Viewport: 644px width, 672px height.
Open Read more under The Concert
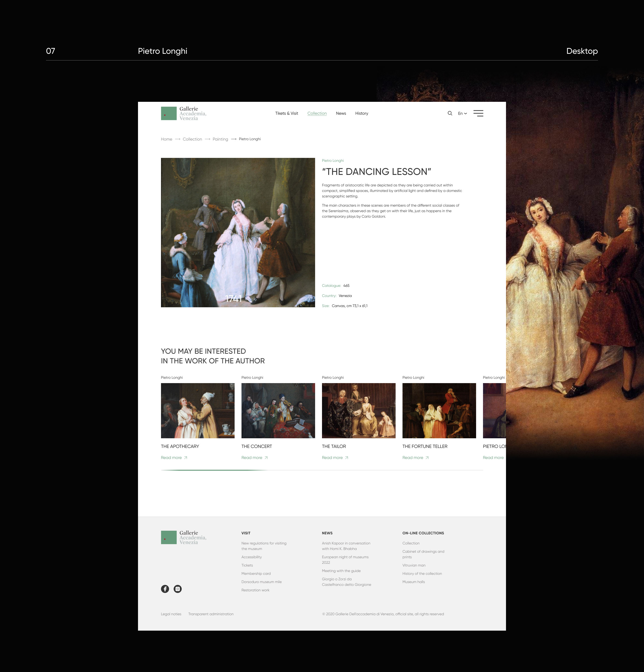(252, 458)
